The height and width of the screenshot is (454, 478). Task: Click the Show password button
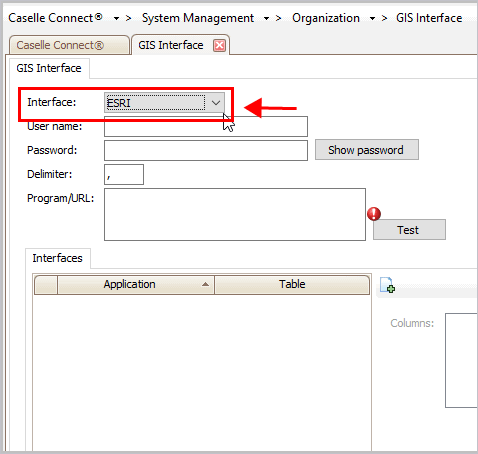click(x=367, y=150)
